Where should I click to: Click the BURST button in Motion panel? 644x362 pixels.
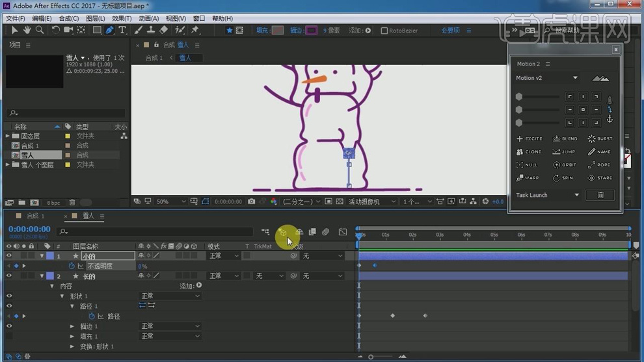point(600,138)
